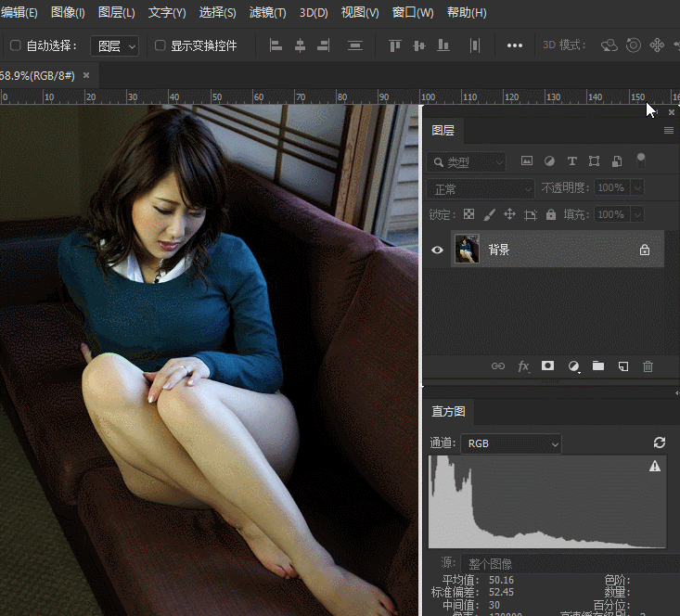Screen dimensions: 680x616
Task: Hide the 背景 layer via eye icon
Action: pos(437,250)
